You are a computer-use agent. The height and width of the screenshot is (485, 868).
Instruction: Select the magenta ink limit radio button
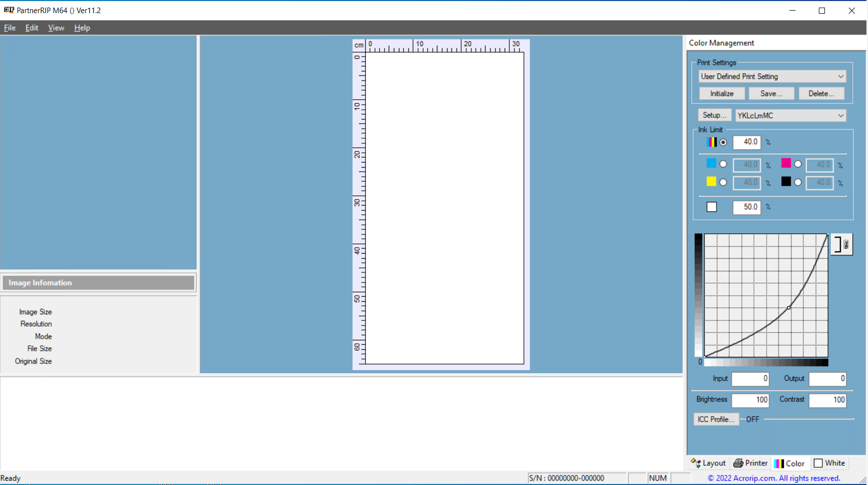(x=798, y=164)
